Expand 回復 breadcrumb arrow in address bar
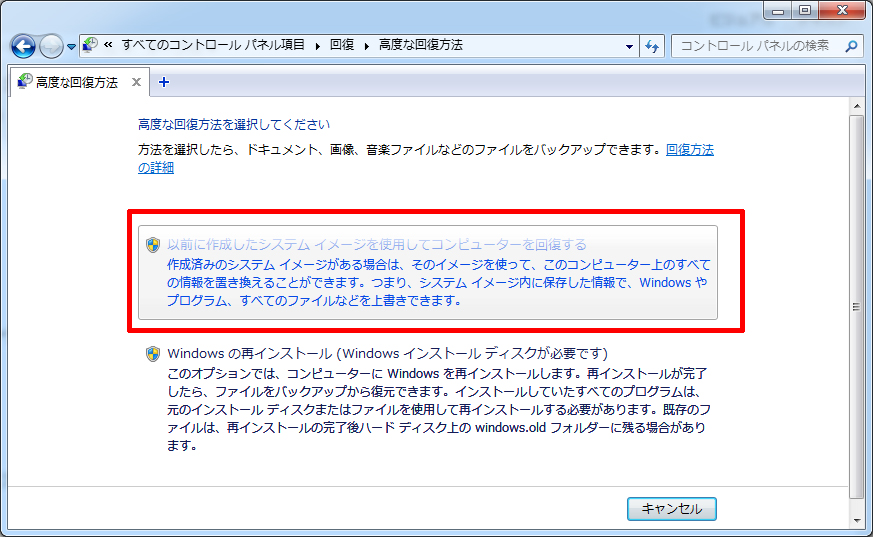The image size is (873, 537). coord(367,46)
